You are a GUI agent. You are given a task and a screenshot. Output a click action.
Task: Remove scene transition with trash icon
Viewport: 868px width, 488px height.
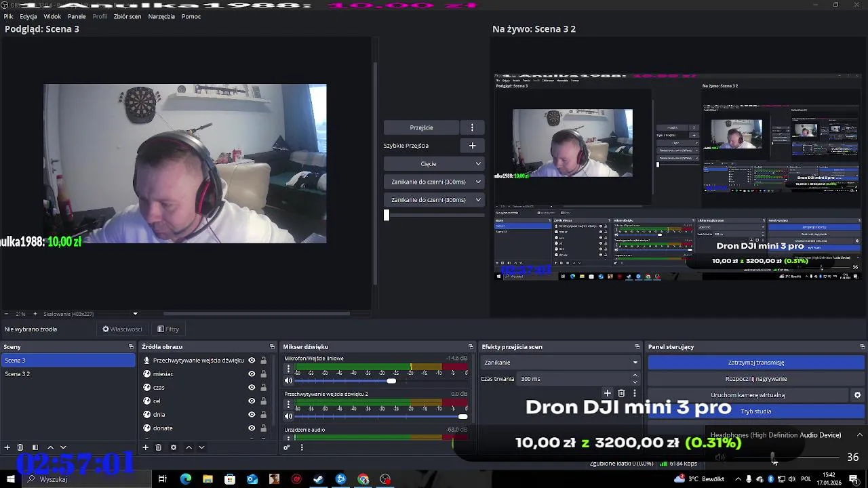(x=621, y=393)
